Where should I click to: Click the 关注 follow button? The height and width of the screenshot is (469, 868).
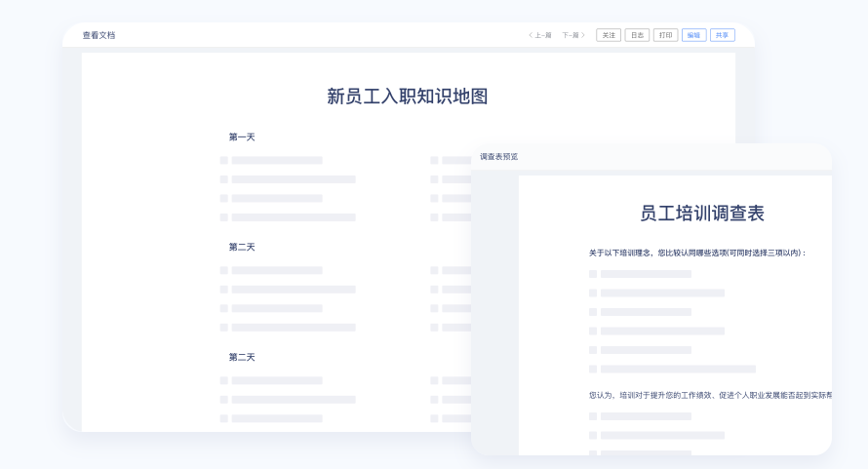click(x=609, y=35)
